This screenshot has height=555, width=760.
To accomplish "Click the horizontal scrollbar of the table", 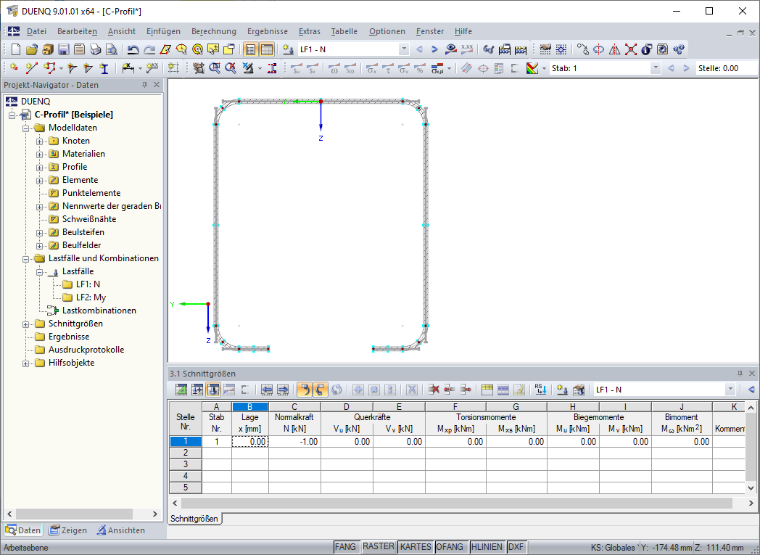I will pyautogui.click(x=456, y=503).
